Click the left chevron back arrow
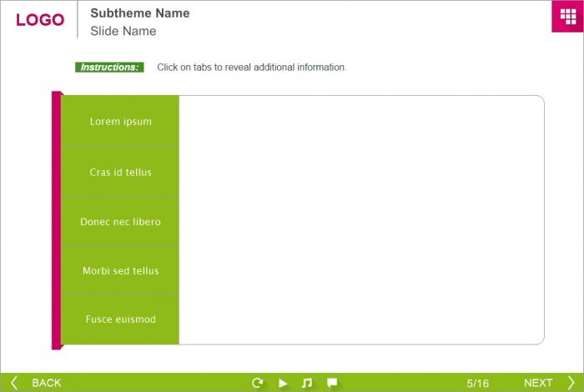Viewport: 584px width, 392px height. tap(14, 383)
